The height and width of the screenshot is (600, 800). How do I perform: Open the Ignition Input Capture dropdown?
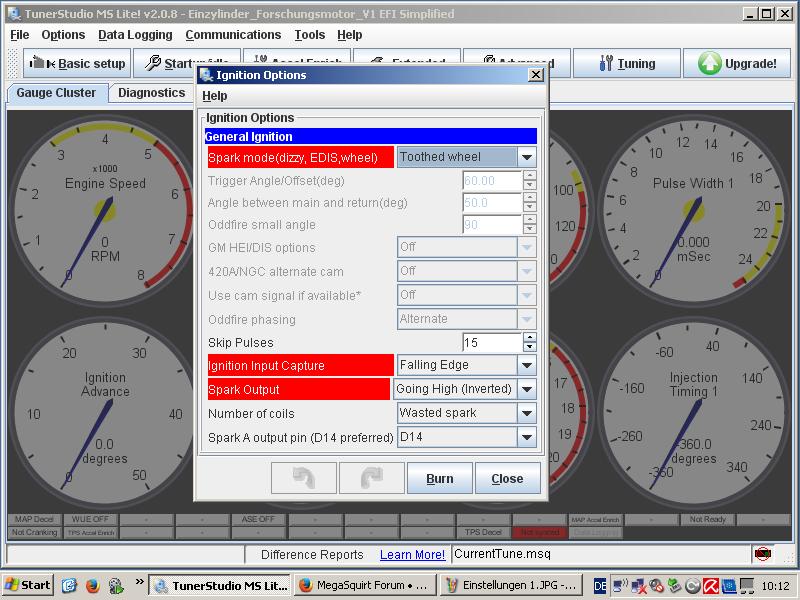tap(526, 365)
